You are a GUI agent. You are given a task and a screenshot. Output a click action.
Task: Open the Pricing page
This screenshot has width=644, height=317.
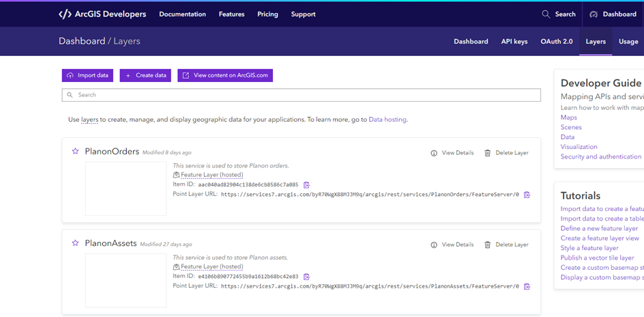268,14
